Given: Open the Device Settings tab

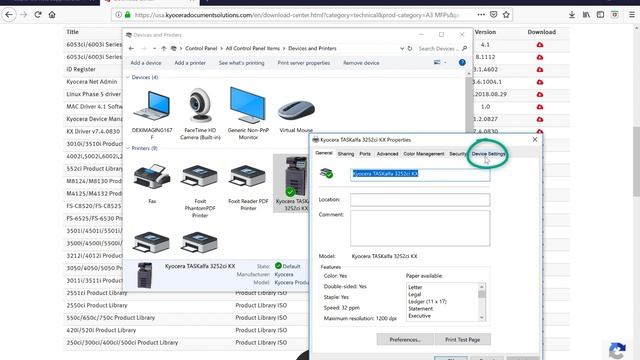Looking at the screenshot, I should (488, 154).
